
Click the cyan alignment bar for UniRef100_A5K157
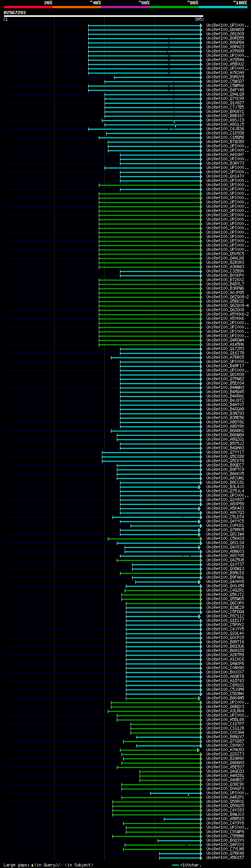[x=180, y=857]
